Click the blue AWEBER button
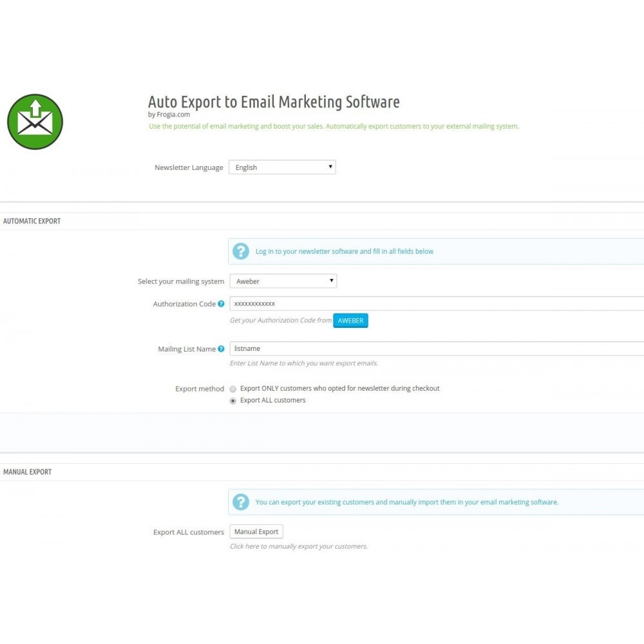 click(x=350, y=320)
